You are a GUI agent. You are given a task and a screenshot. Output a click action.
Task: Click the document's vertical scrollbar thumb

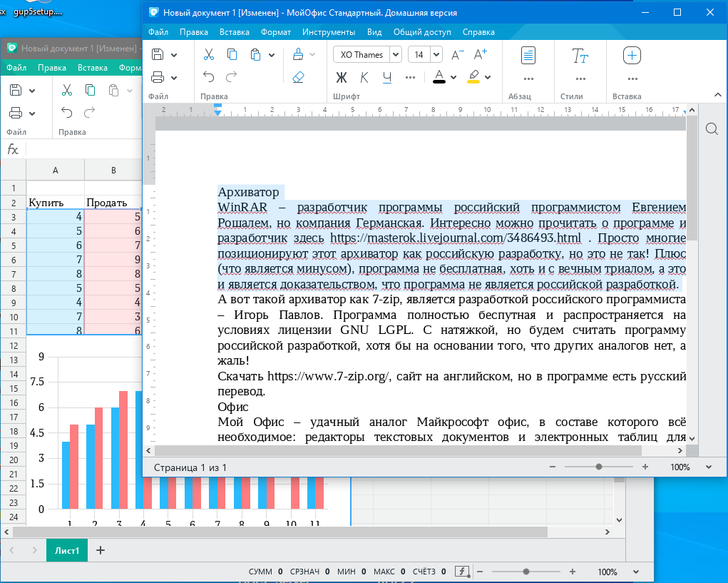pyautogui.click(x=692, y=178)
